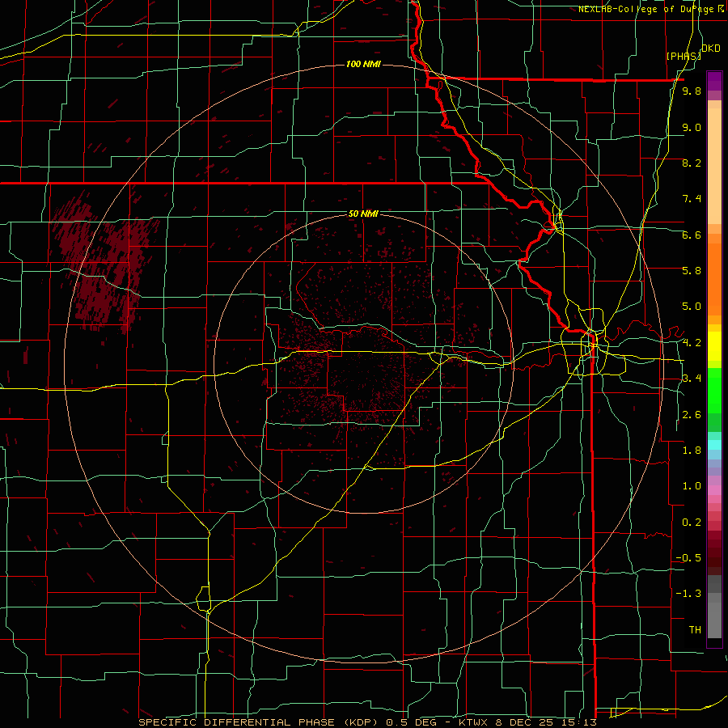This screenshot has height=728, width=728.
Task: Click the 5.8 value on the color scale
Action: point(692,271)
